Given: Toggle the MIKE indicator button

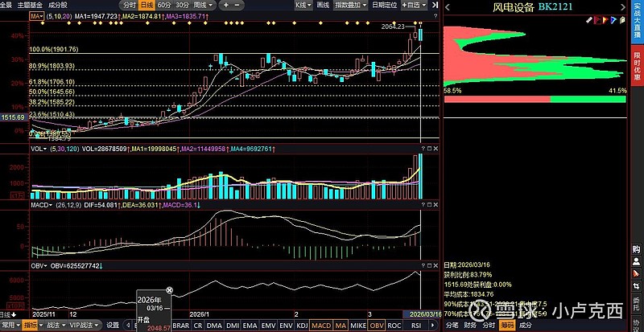Looking at the screenshot, I should coord(358,326).
